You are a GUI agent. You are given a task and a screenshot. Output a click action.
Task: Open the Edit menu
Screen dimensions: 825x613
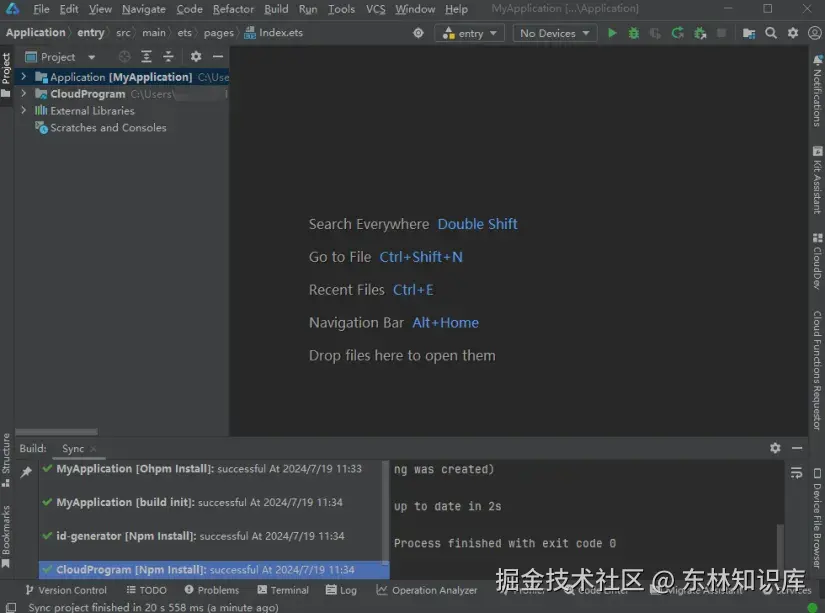[x=69, y=9]
